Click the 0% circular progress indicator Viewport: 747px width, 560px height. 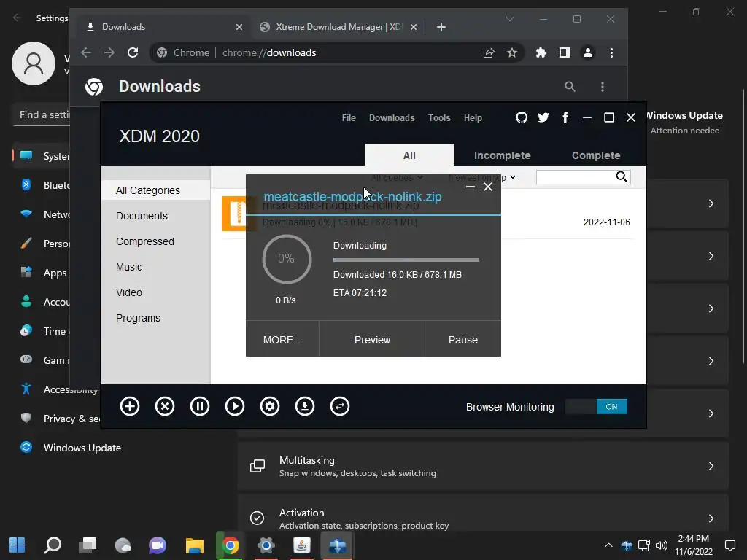click(287, 259)
